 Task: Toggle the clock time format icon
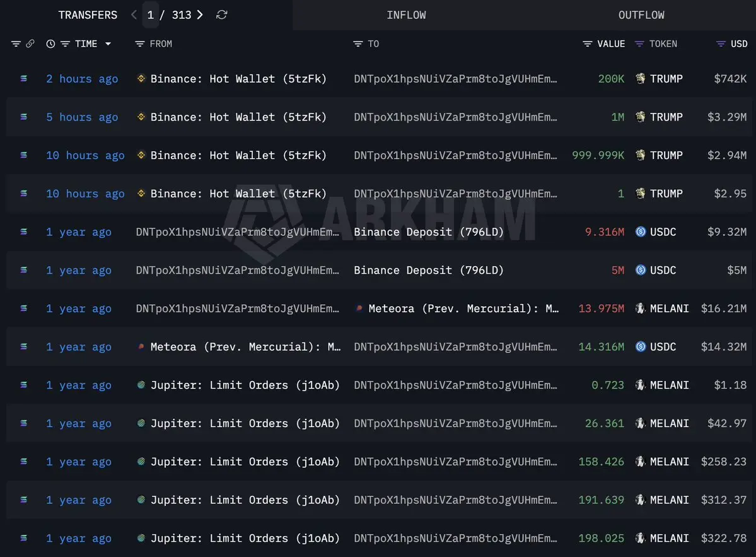pyautogui.click(x=50, y=44)
